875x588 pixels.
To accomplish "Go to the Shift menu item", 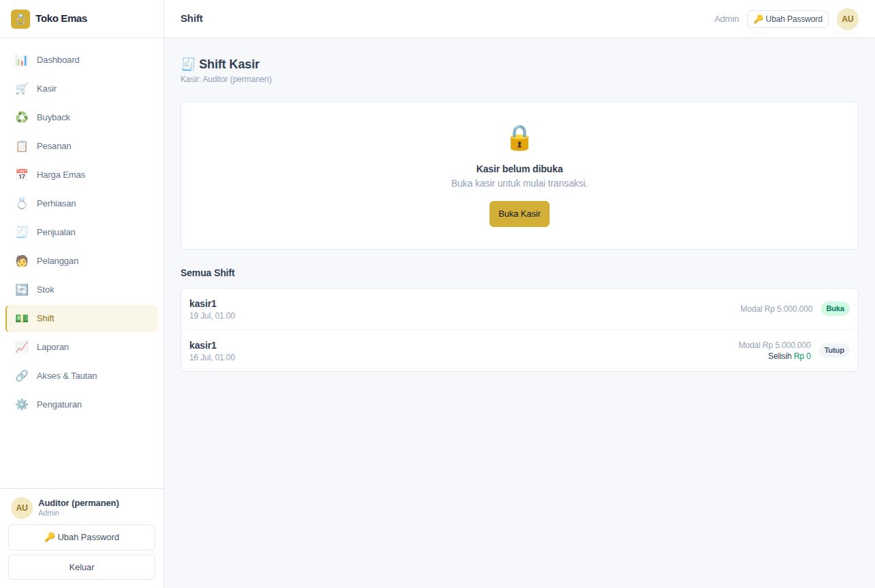I will tap(81, 319).
